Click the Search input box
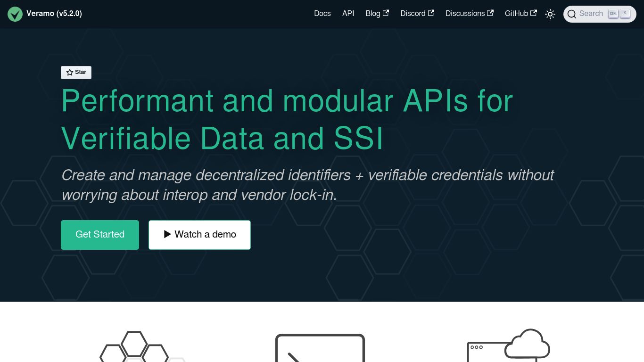The width and height of the screenshot is (644, 362). tap(600, 14)
